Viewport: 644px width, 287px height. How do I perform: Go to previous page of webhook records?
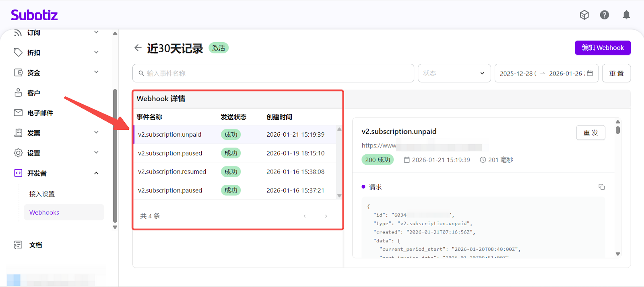(305, 216)
